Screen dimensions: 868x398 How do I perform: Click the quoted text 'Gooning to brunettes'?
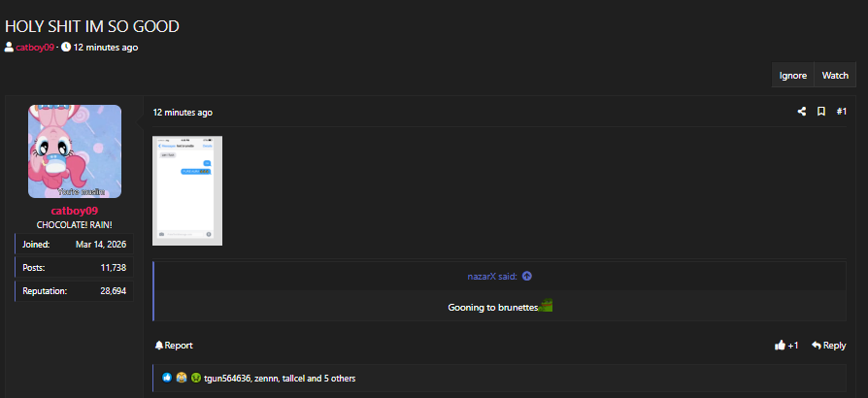pos(492,307)
